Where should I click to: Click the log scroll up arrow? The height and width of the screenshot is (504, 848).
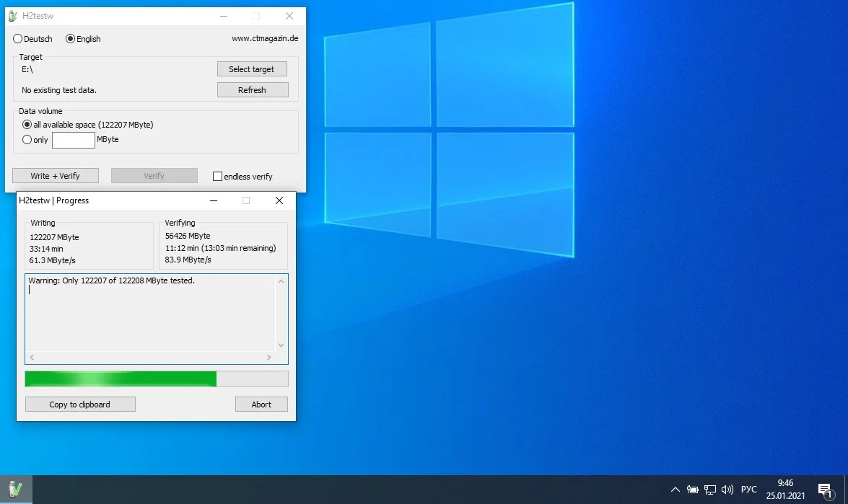click(x=281, y=281)
